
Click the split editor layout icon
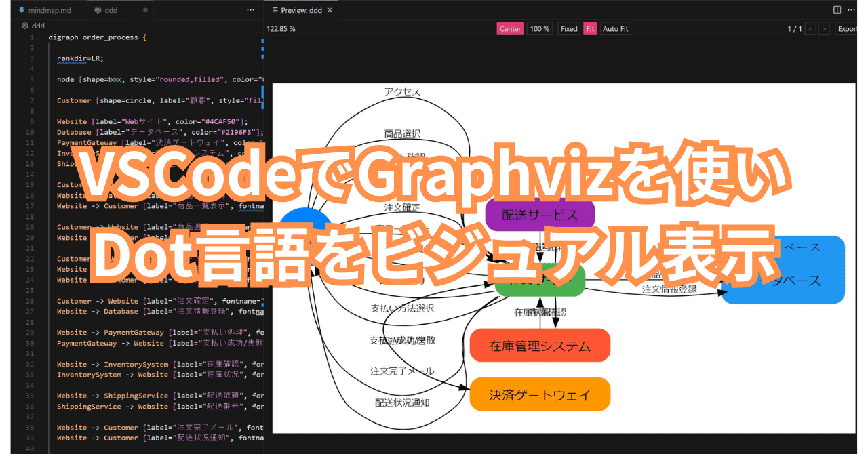(x=836, y=9)
